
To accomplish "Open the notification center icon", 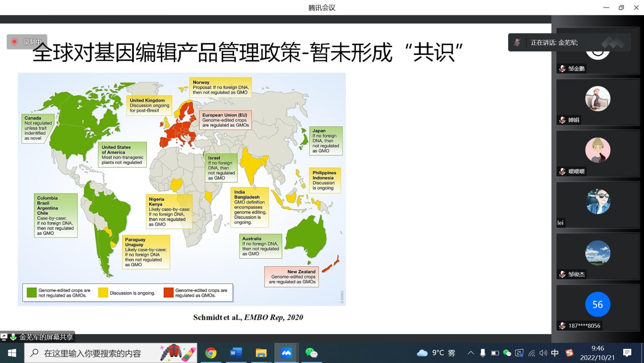I will pos(627,353).
